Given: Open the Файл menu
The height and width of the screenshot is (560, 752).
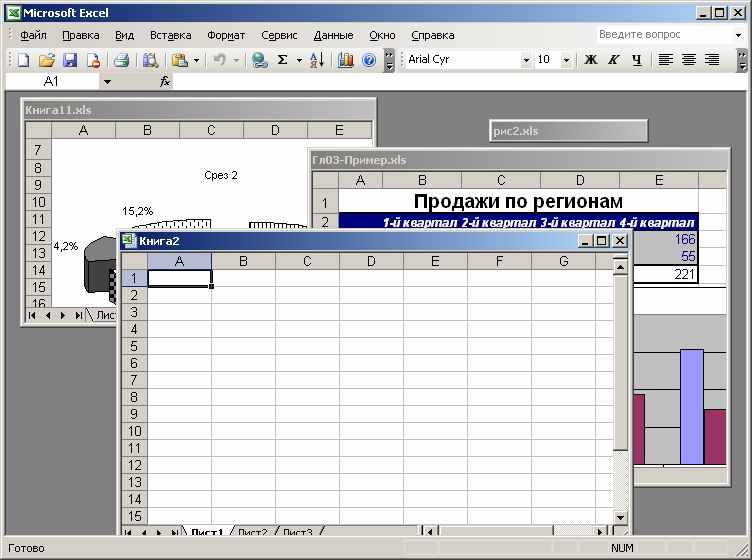Looking at the screenshot, I should (x=33, y=35).
